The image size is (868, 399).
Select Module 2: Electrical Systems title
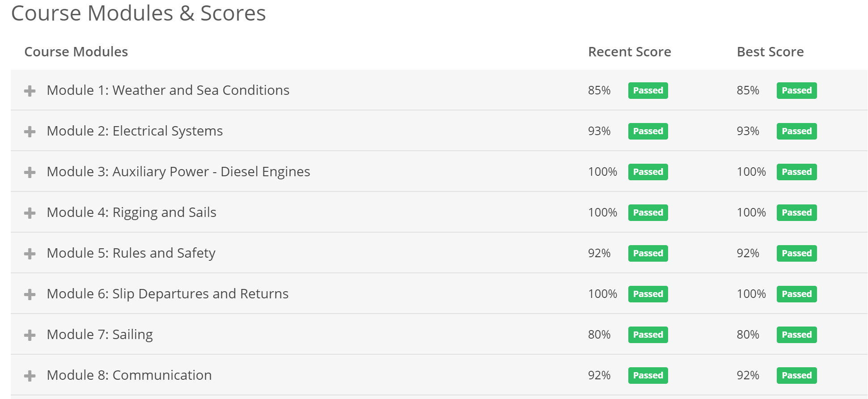click(x=135, y=131)
